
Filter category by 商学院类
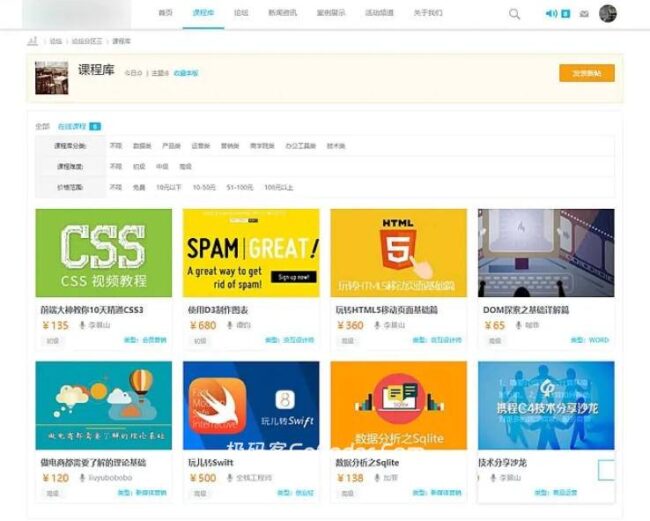click(x=262, y=146)
